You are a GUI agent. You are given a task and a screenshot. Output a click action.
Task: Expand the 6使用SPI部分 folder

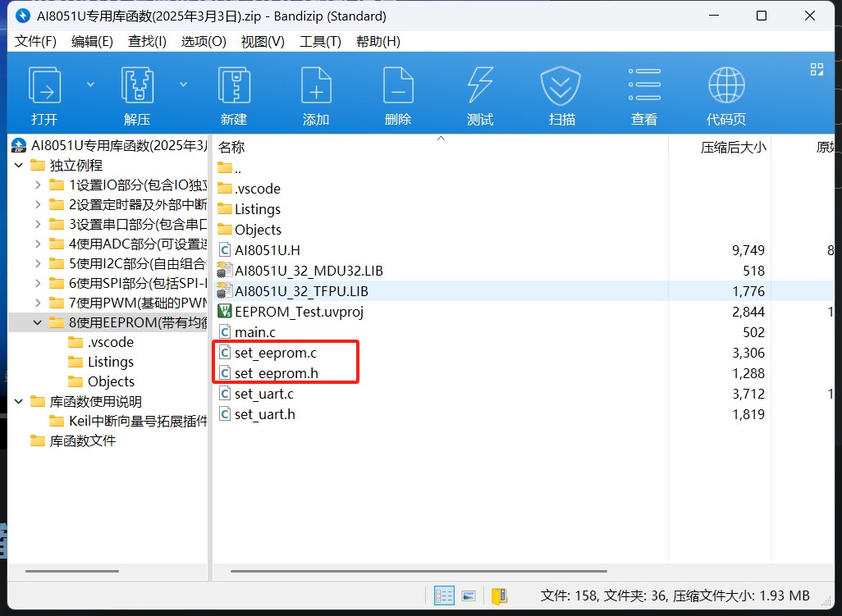coord(38,283)
